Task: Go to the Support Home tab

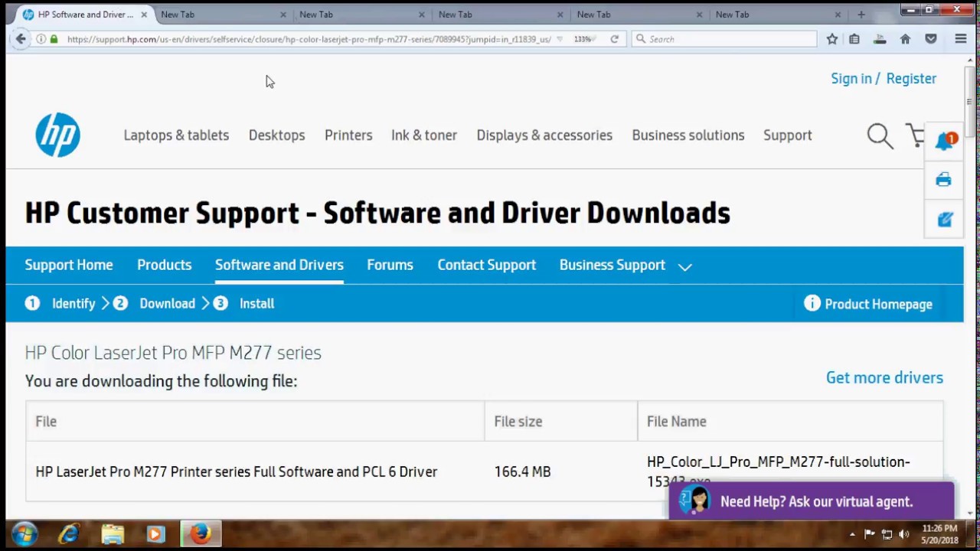Action: point(69,265)
